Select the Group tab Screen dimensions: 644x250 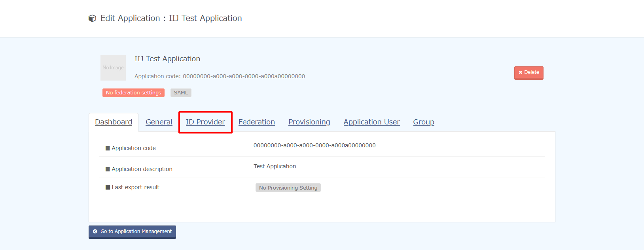point(423,122)
